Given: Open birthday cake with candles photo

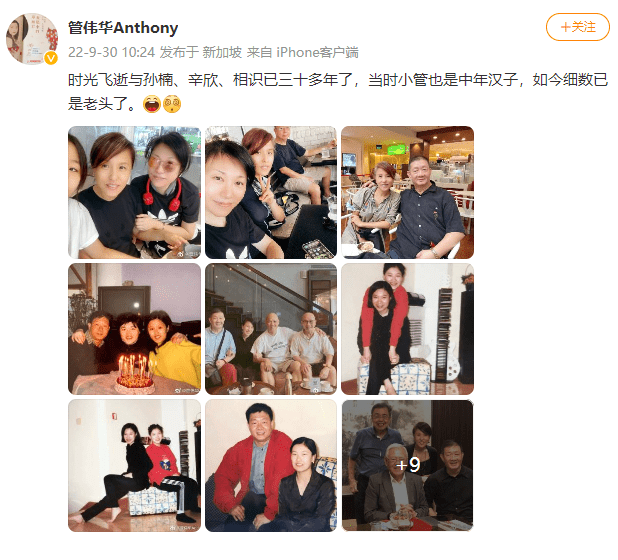Looking at the screenshot, I should click(134, 329).
